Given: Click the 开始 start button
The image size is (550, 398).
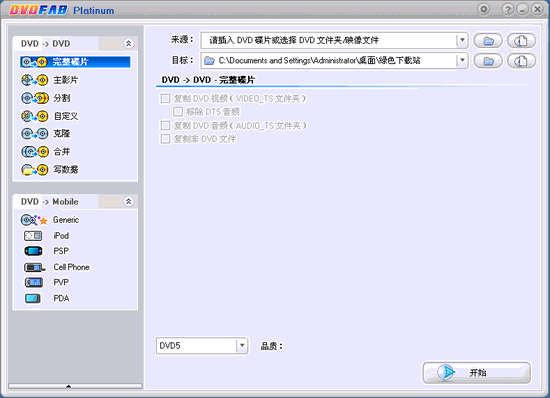Looking at the screenshot, I should pyautogui.click(x=476, y=373).
